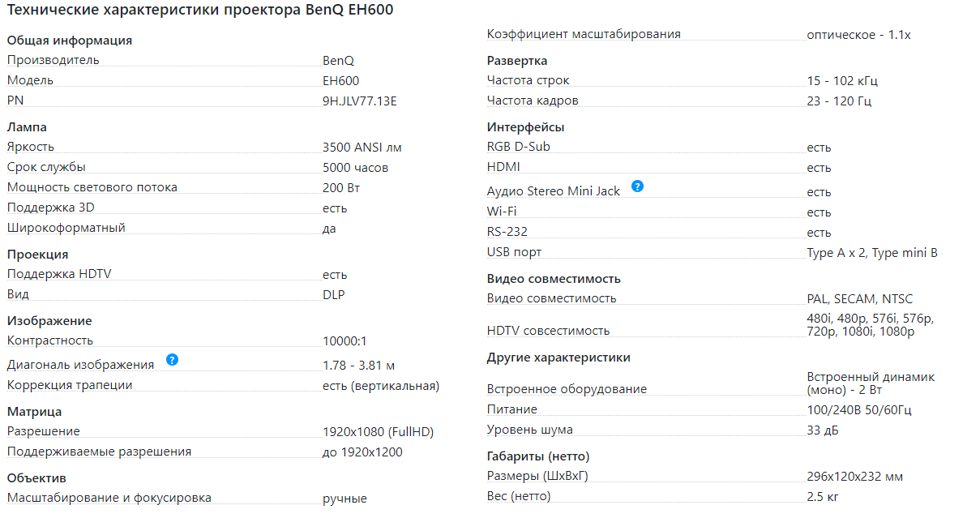Screen dimensions: 980x518
Task: Click the Частота кадров row label
Action: coord(533,101)
